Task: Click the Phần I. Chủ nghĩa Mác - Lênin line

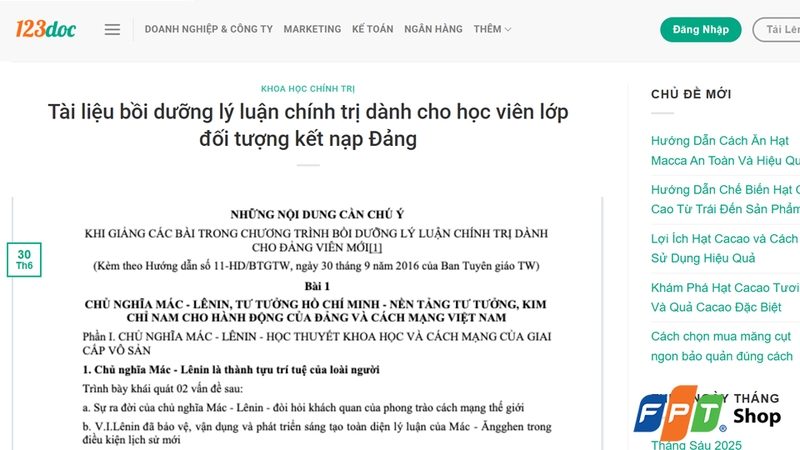Action: pyautogui.click(x=317, y=343)
